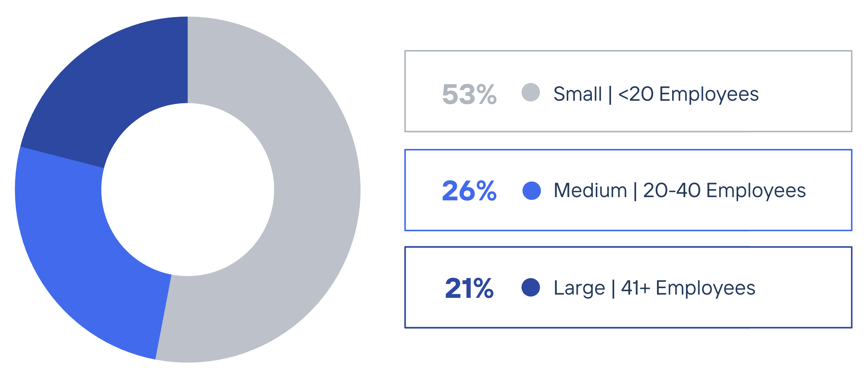The width and height of the screenshot is (868, 379).
Task: Click the white center hole of the donut
Action: pos(187,189)
